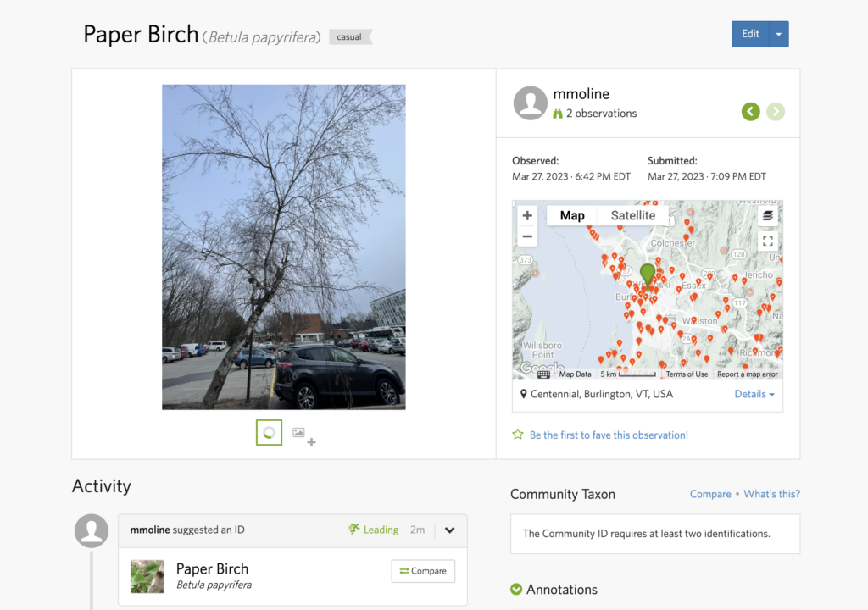Open the Edit button dropdown arrow
The image size is (868, 610).
point(779,34)
